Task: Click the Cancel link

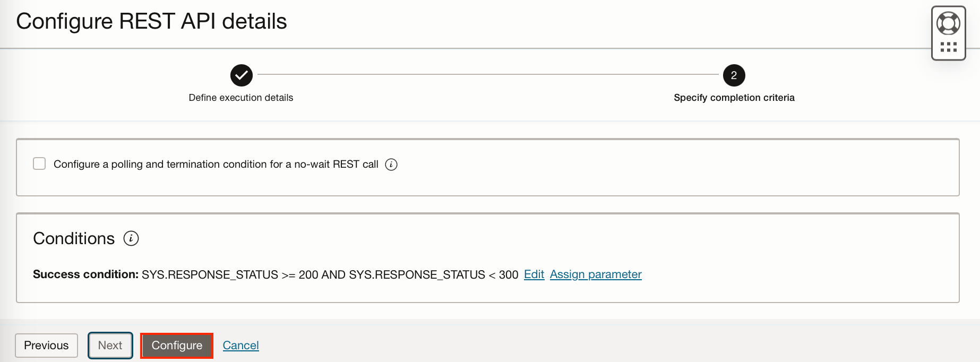Action: click(x=240, y=345)
